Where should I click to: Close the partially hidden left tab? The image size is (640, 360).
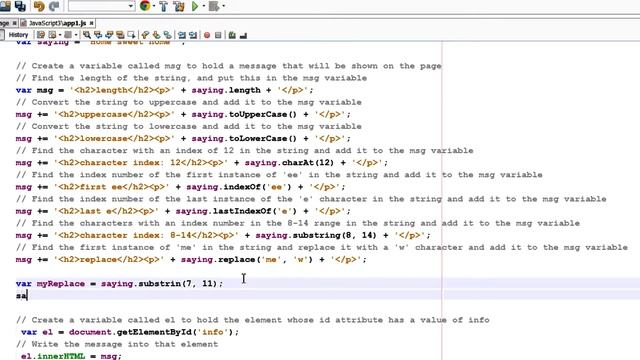point(14,23)
